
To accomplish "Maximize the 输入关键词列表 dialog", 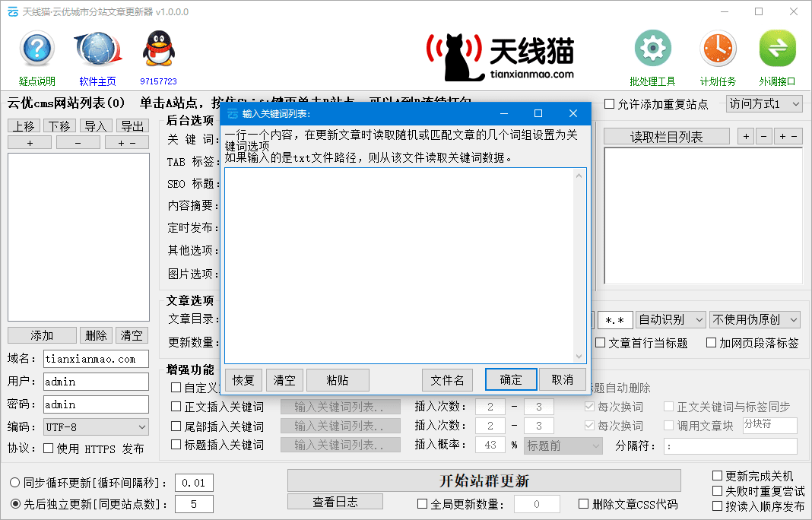I will point(538,113).
